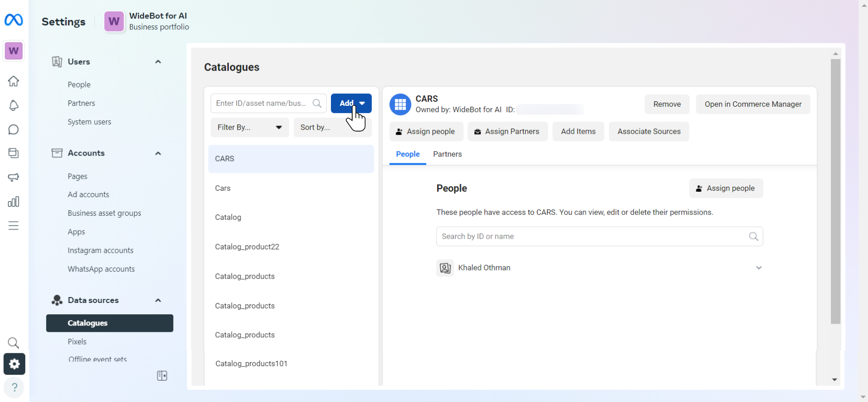
Task: Open all tools hamburger menu
Action: click(14, 226)
